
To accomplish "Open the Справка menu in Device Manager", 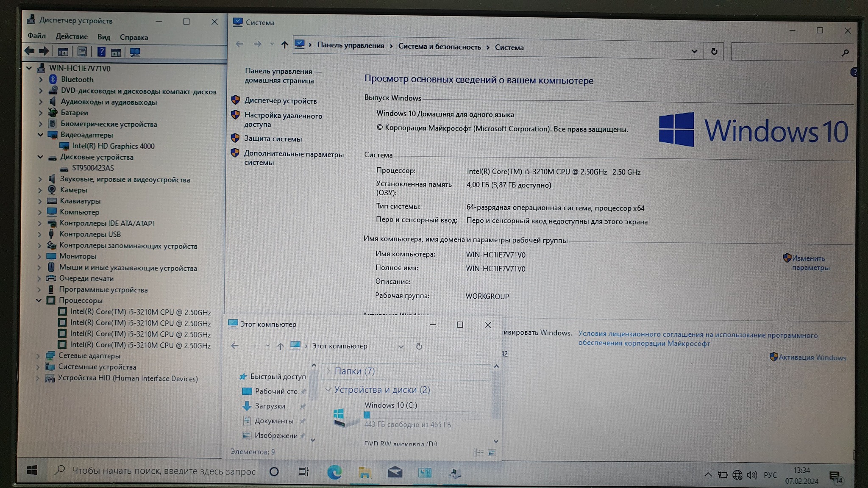I will coord(134,37).
